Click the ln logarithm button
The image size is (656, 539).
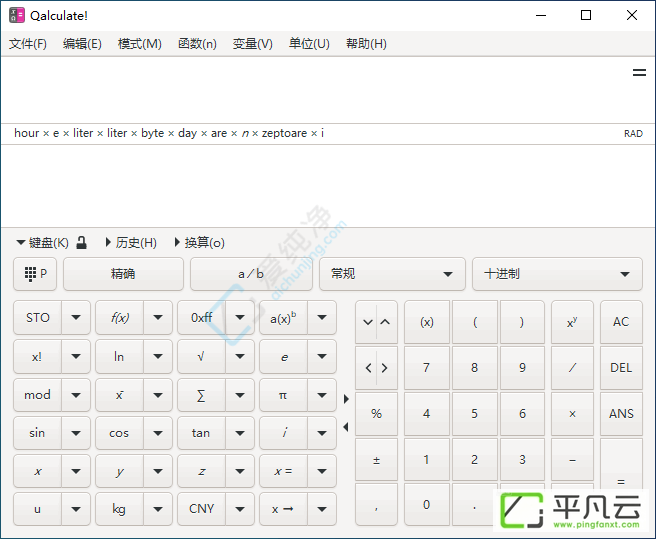(120, 357)
